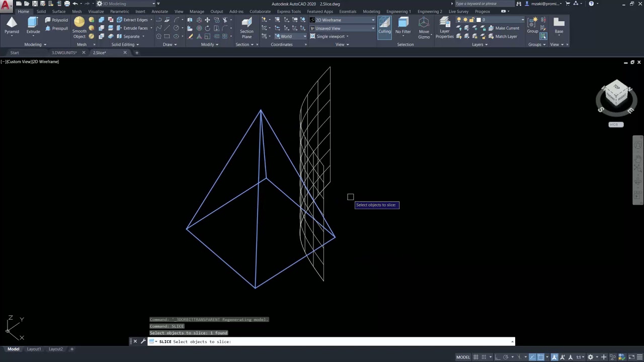
Task: Click the Separate solid tool
Action: pos(130,36)
